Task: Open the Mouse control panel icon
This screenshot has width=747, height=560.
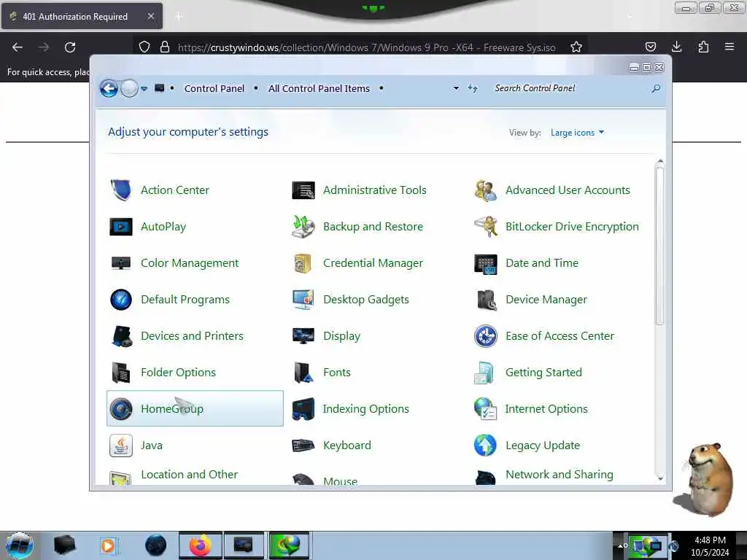Action: (303, 478)
